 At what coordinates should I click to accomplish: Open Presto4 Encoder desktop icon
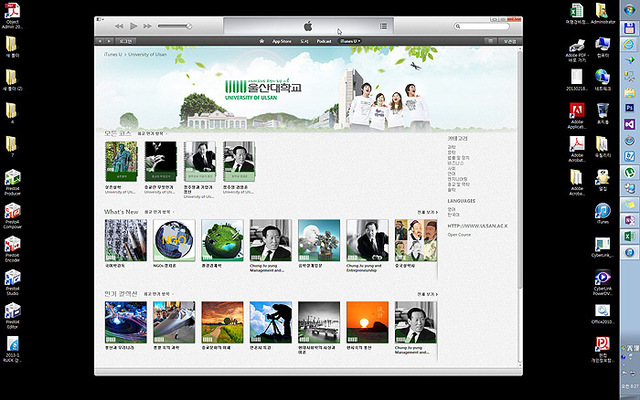pyautogui.click(x=12, y=249)
